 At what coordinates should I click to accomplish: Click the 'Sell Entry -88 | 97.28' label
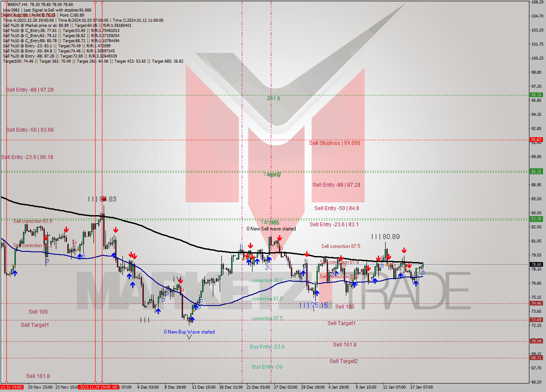[x=30, y=90]
